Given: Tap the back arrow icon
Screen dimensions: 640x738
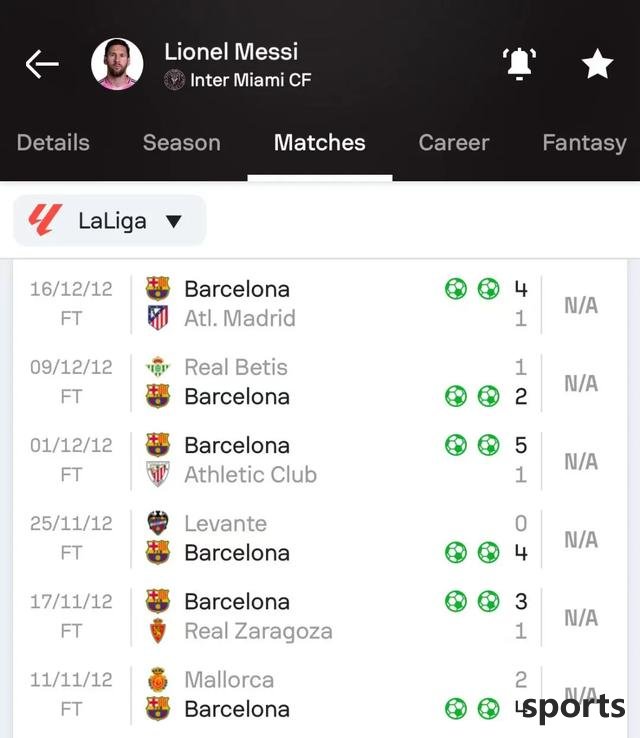Looking at the screenshot, I should (42, 65).
